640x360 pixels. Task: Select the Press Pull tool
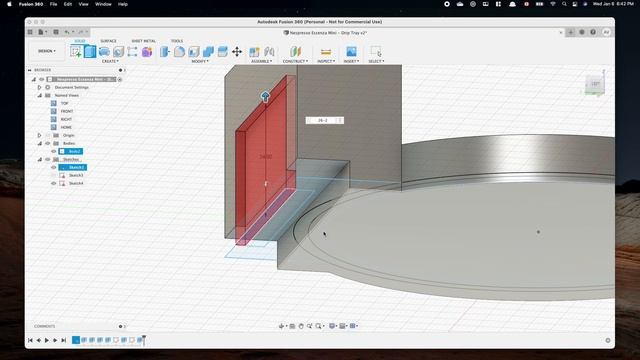coord(165,52)
